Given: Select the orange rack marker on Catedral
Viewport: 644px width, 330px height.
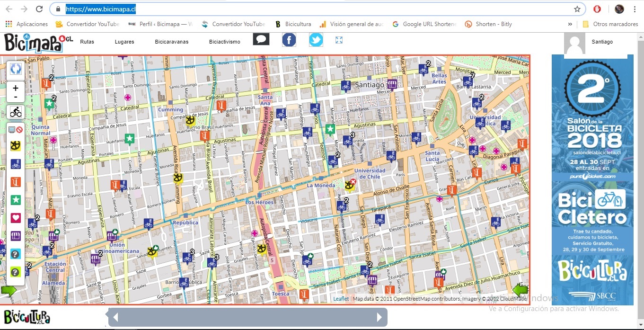Looking at the screenshot, I should point(221,106).
